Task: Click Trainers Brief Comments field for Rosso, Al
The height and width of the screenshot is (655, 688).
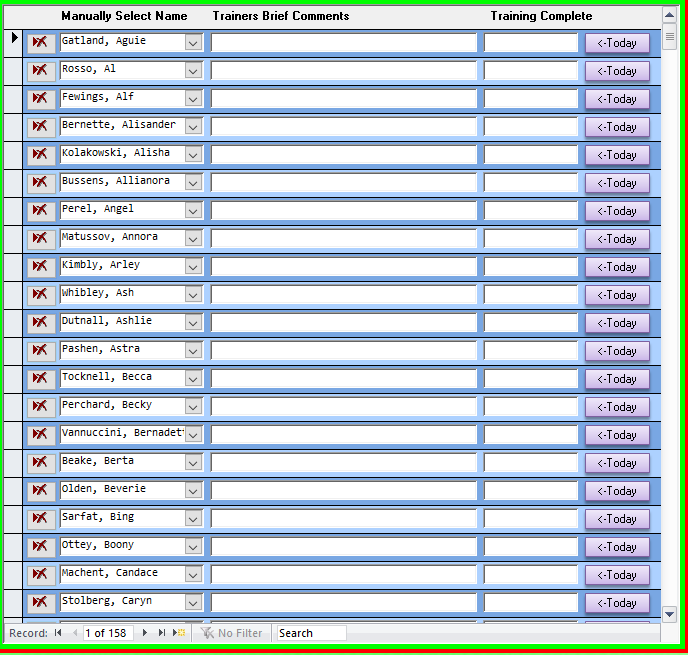Action: [x=344, y=71]
